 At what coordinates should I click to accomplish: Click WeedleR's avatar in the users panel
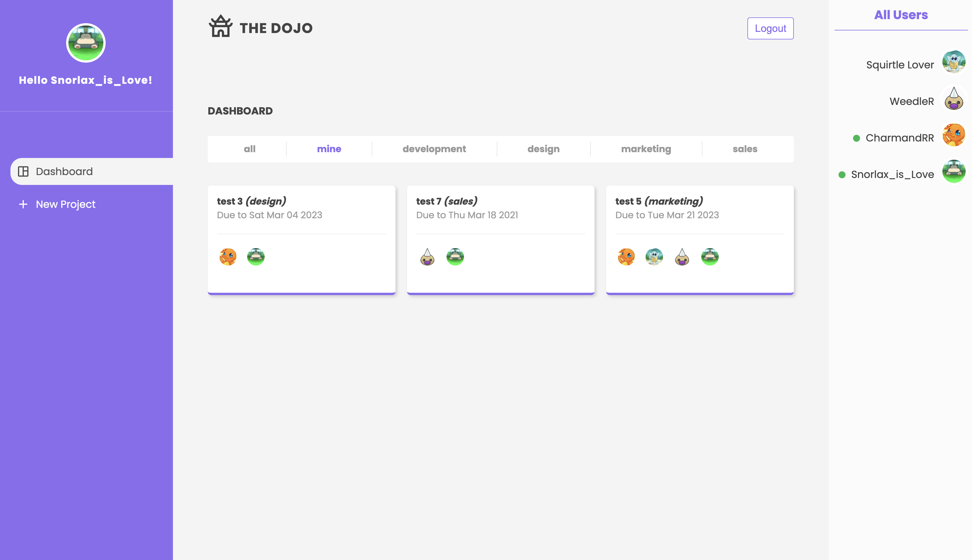tap(953, 98)
